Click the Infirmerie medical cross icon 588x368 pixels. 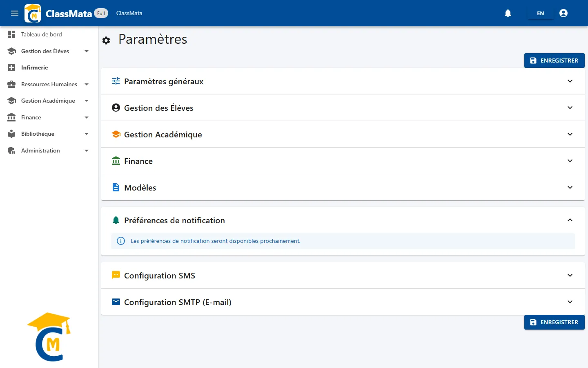tap(11, 67)
